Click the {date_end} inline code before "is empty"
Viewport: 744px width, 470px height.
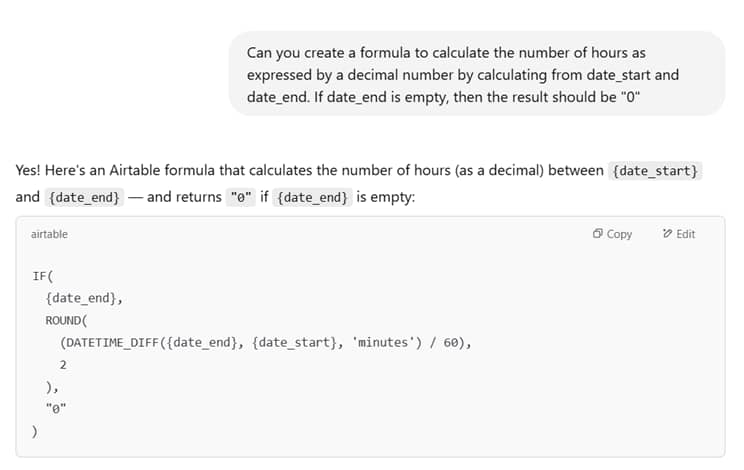(312, 197)
